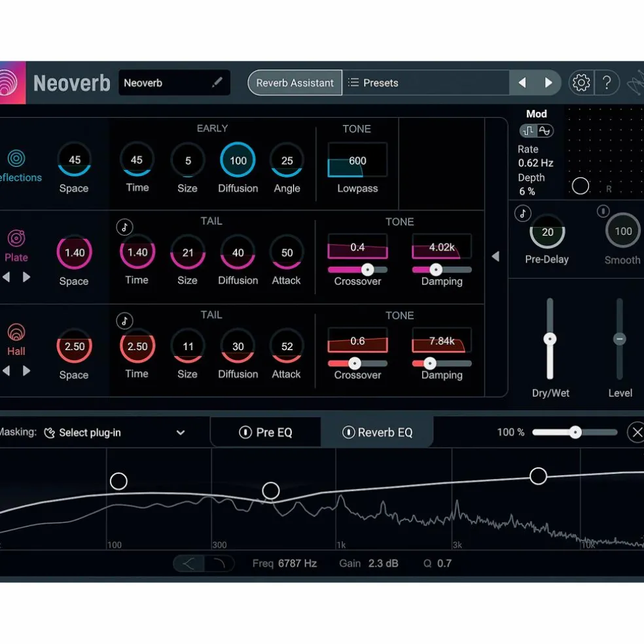Screen dimensions: 644x644
Task: Toggle the Reverb EQ power button
Action: pos(348,432)
